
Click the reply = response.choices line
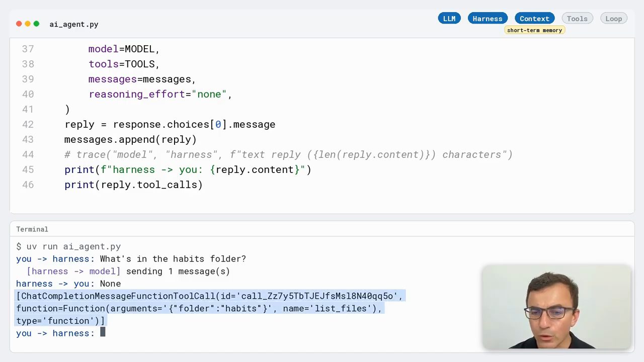pyautogui.click(x=170, y=124)
